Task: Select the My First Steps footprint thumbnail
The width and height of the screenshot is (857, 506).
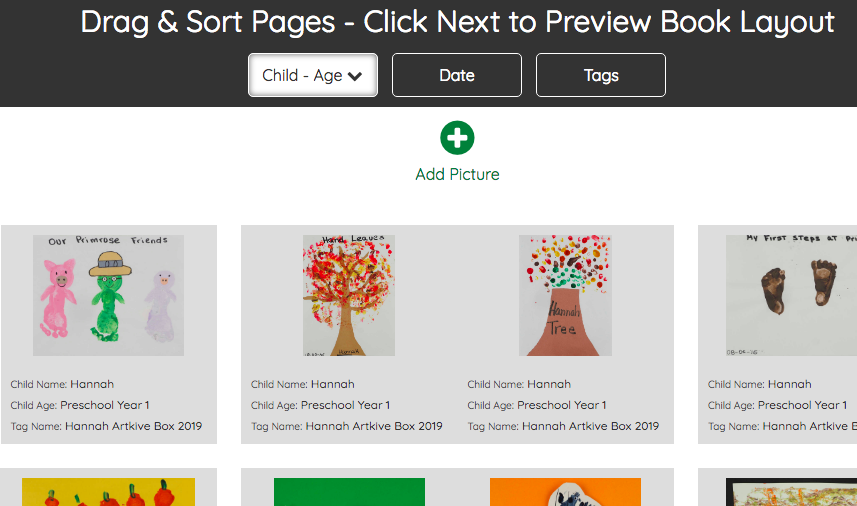Action: (x=790, y=295)
